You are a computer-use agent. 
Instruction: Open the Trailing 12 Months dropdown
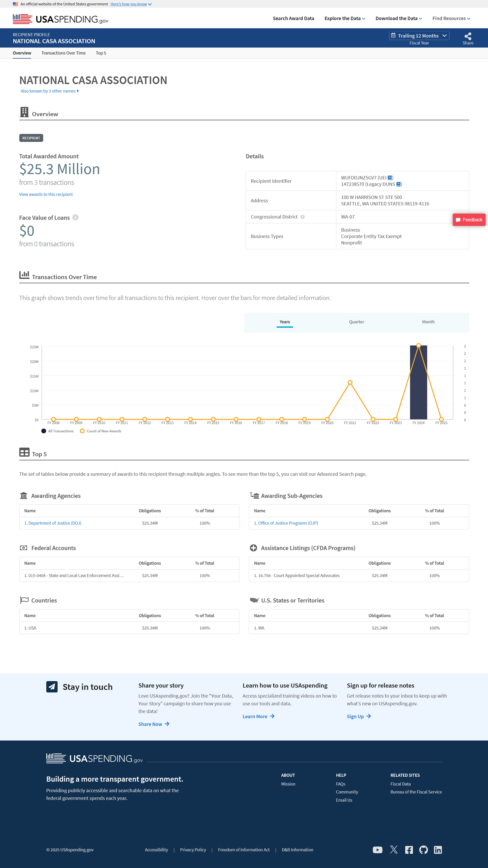[x=419, y=36]
